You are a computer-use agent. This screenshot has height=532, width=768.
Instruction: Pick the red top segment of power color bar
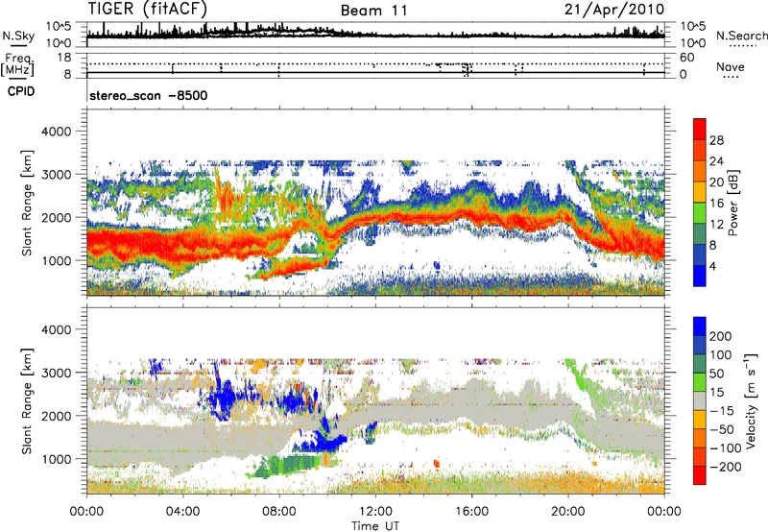point(700,129)
